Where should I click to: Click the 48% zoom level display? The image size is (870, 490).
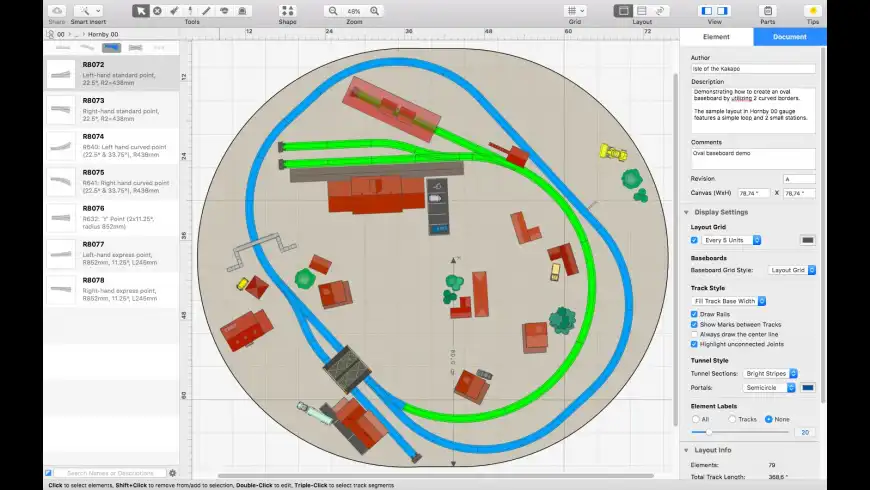click(x=354, y=11)
